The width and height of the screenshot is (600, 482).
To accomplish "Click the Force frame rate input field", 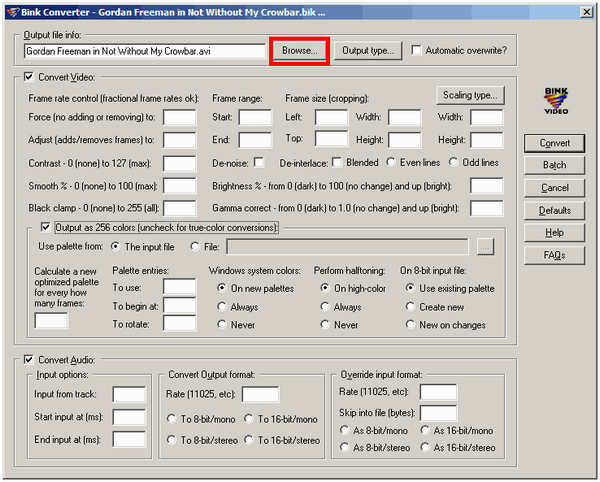I will pyautogui.click(x=179, y=117).
